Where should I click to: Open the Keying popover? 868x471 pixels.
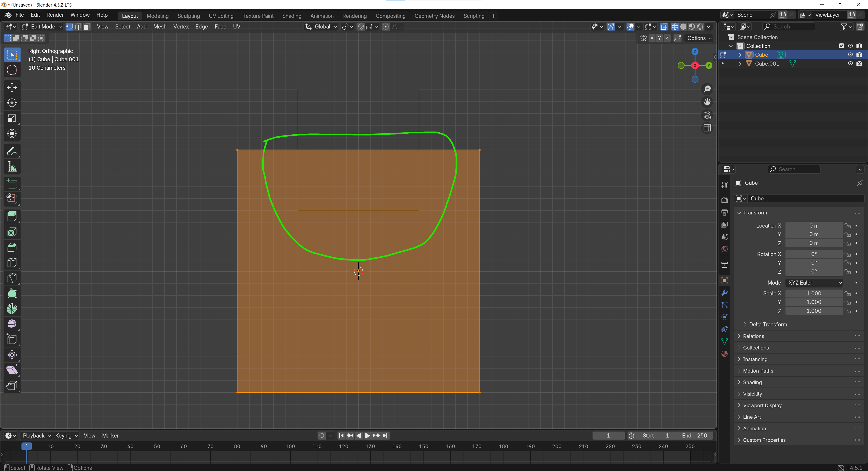tap(66, 436)
